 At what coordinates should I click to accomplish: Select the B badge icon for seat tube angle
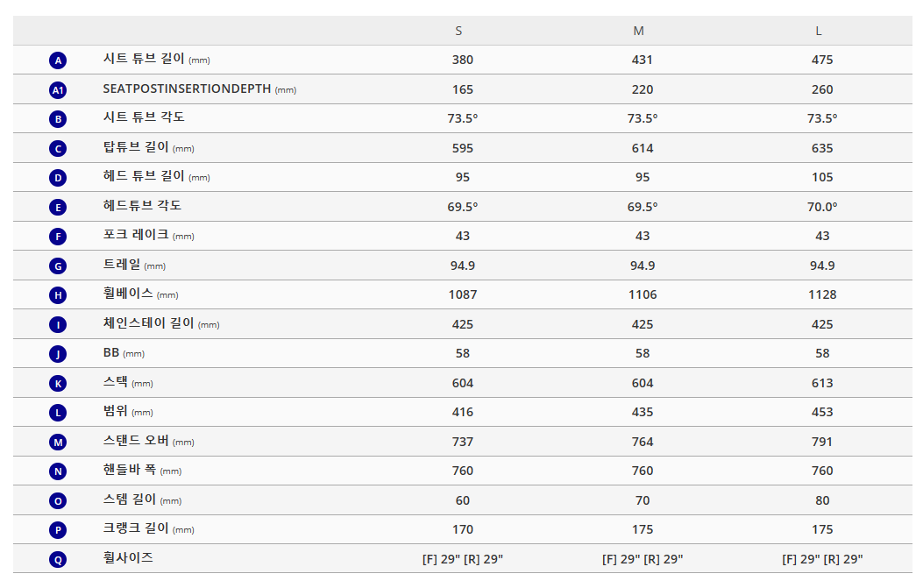pyautogui.click(x=58, y=119)
